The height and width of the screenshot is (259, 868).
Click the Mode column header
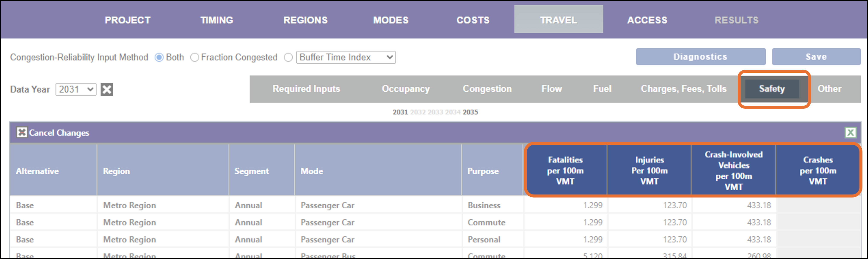(378, 170)
